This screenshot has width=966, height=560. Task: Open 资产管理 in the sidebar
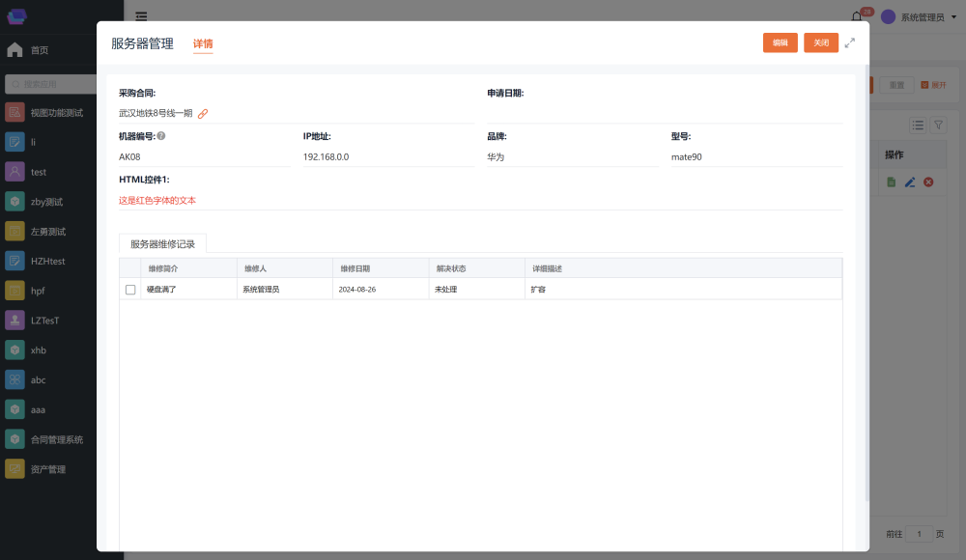tap(48, 469)
